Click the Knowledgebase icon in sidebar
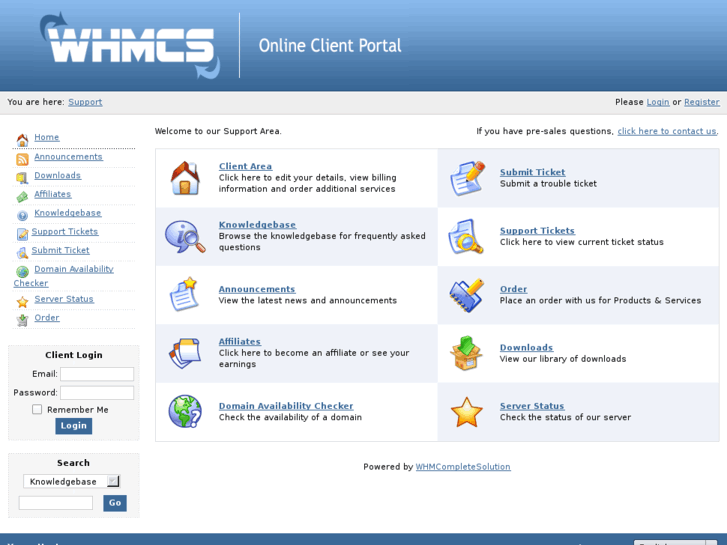This screenshot has height=545, width=727. 22,215
